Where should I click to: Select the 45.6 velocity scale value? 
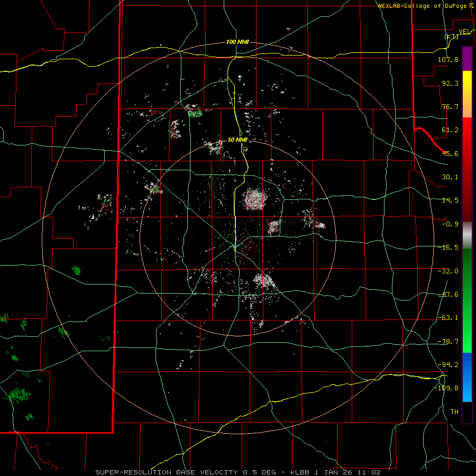pyautogui.click(x=450, y=153)
